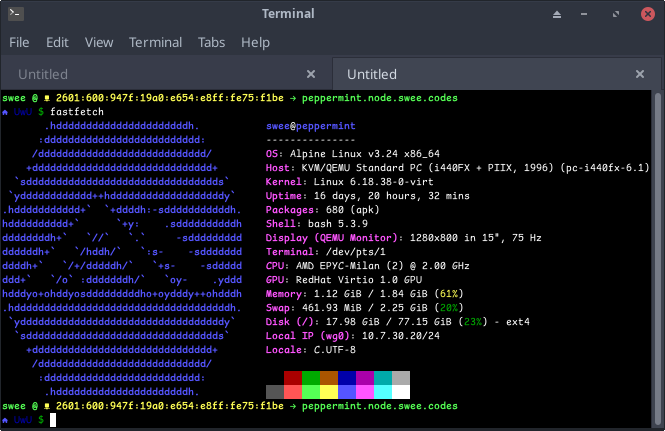Click 'Alpine Linux v3.24 x86_64' OS value
Viewport: 665px width, 431px height.
pyautogui.click(x=365, y=154)
